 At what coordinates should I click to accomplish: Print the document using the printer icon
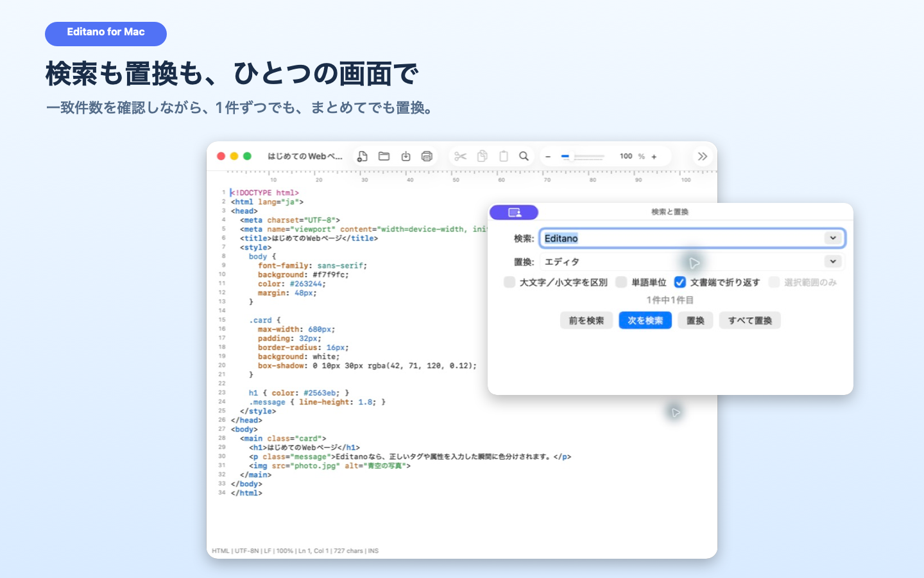[427, 156]
